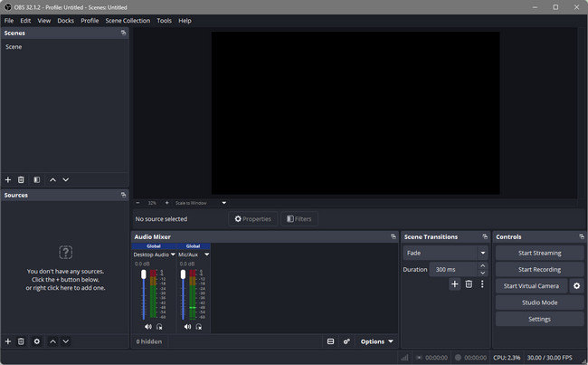588x365 pixels.
Task: Click Start Streaming
Action: (539, 253)
